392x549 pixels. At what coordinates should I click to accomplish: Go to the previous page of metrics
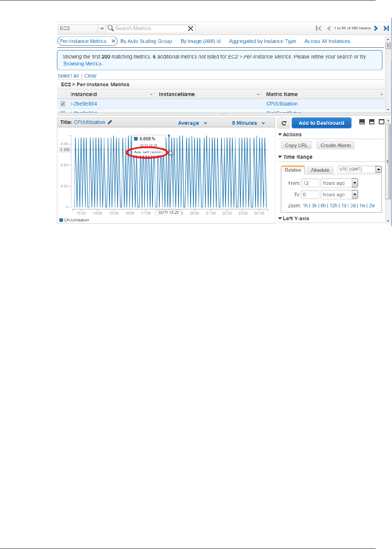tap(329, 28)
